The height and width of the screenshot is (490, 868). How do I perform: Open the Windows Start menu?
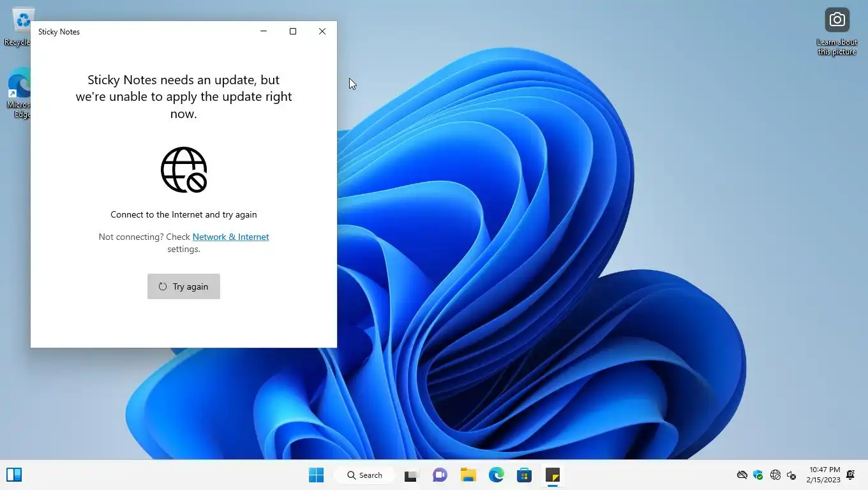coord(316,475)
